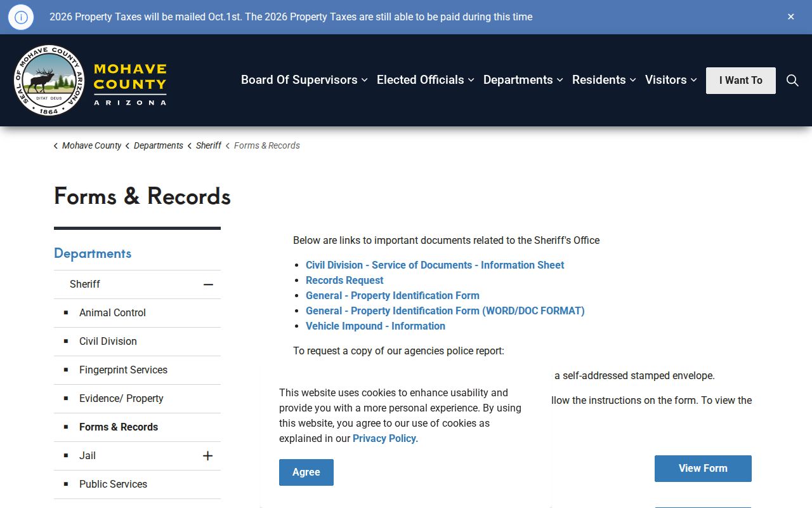This screenshot has width=812, height=508.
Task: Agree to the cookie notice
Action: (x=306, y=472)
